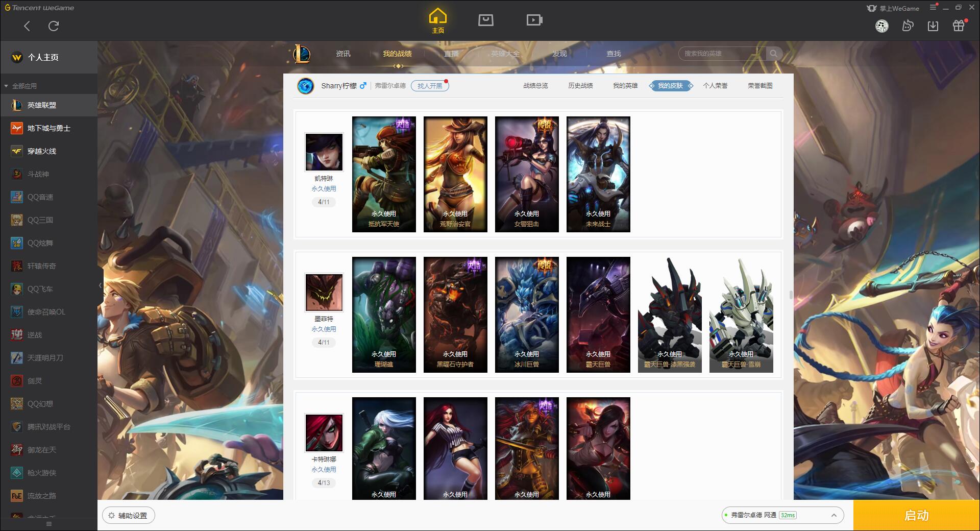Open 我的英雄 sub-tab
This screenshot has width=980, height=531.
(x=625, y=86)
